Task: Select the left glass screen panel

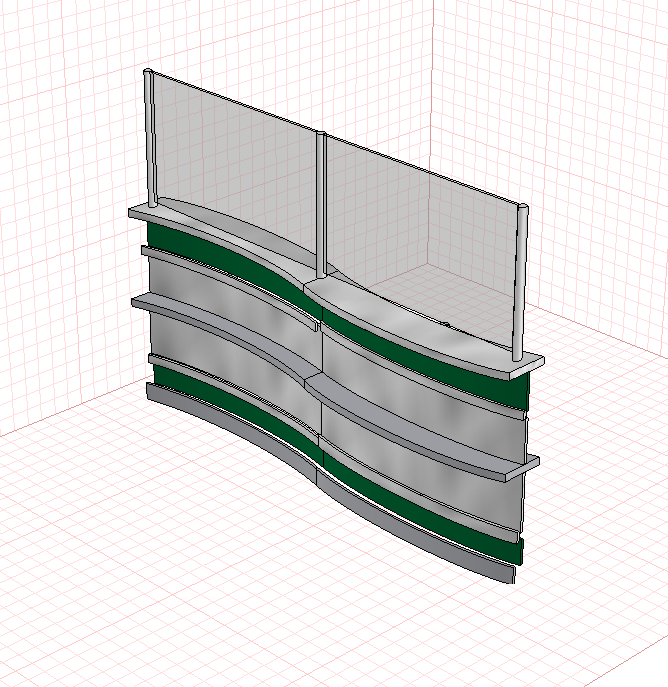Action: tap(237, 171)
